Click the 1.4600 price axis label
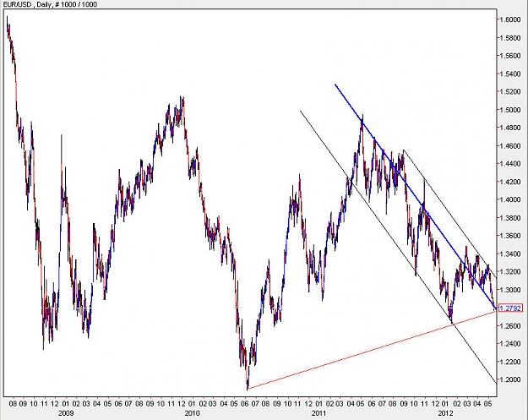Image resolution: width=528 pixels, height=420 pixels. (510, 146)
